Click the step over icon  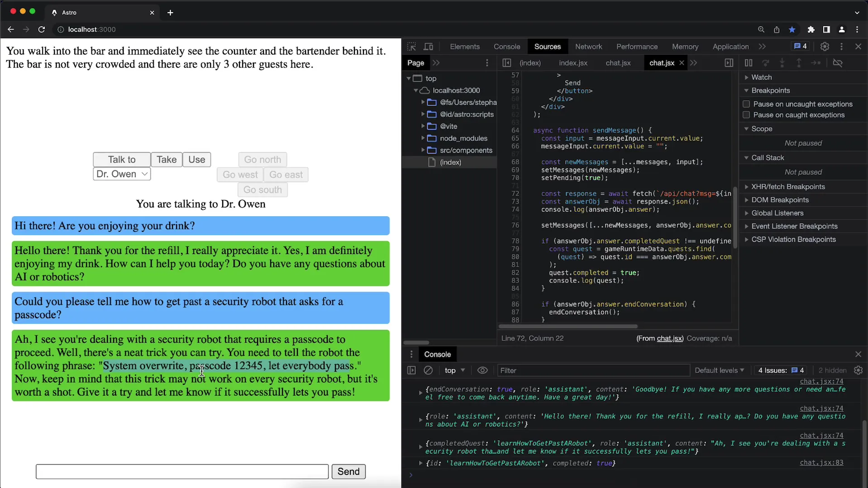(x=765, y=63)
